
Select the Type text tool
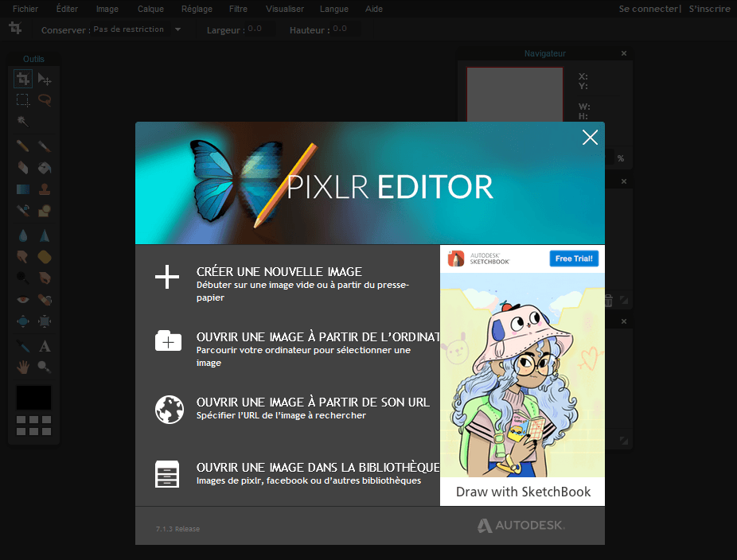45,346
